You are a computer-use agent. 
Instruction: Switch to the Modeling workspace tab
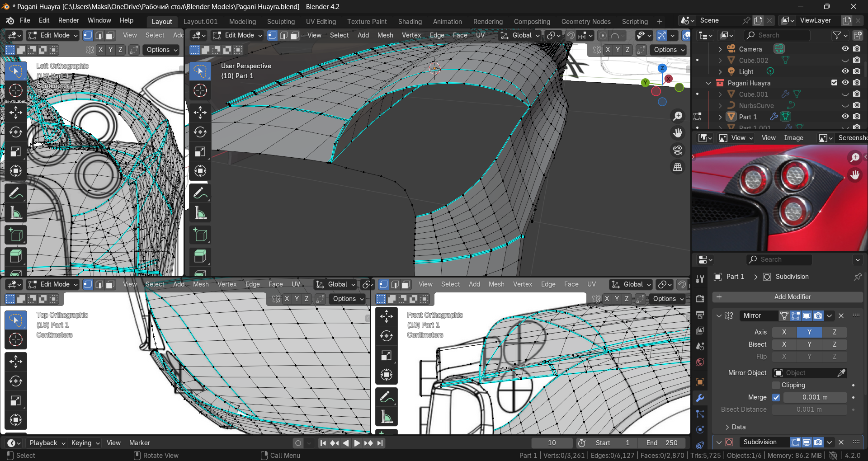[242, 22]
